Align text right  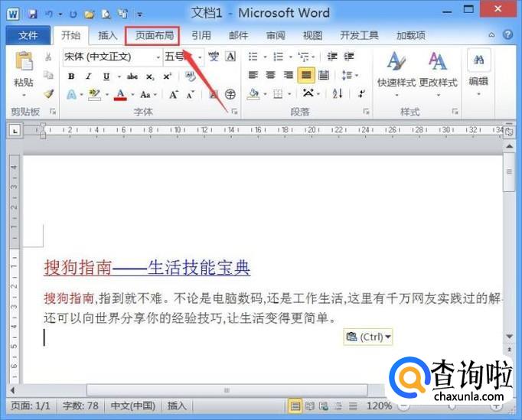click(x=289, y=75)
